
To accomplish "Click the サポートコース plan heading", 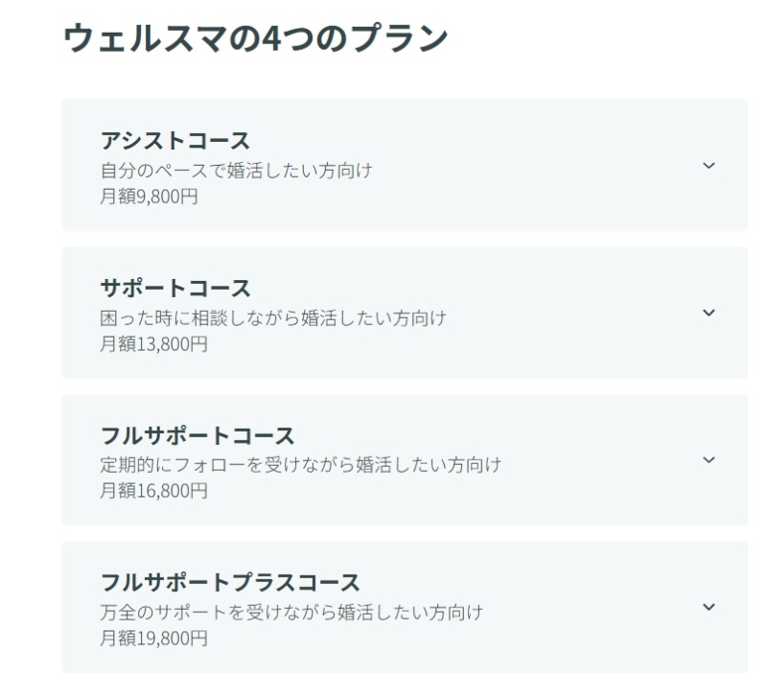I will (x=175, y=288).
